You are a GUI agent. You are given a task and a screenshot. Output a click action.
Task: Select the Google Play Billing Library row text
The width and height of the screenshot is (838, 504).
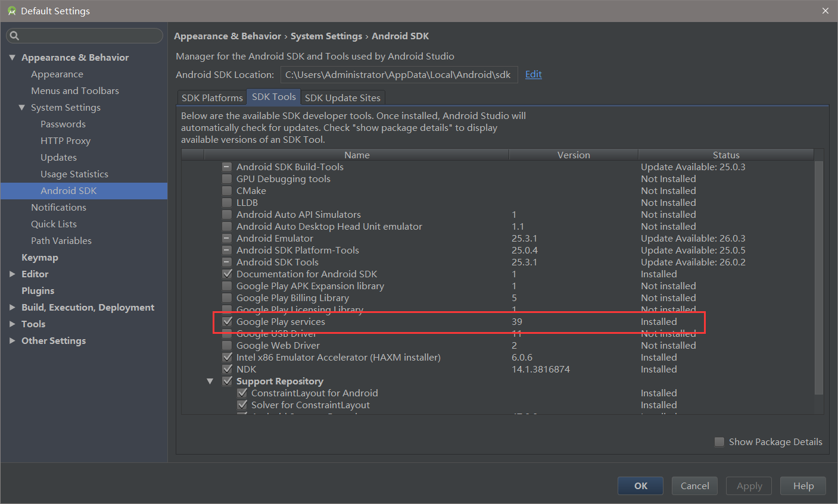pyautogui.click(x=292, y=298)
